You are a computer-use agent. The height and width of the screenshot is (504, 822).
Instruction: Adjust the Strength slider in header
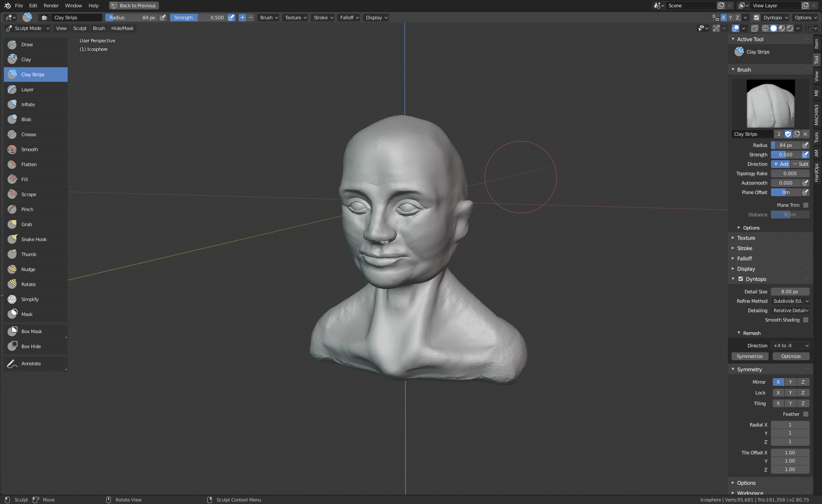pos(199,18)
